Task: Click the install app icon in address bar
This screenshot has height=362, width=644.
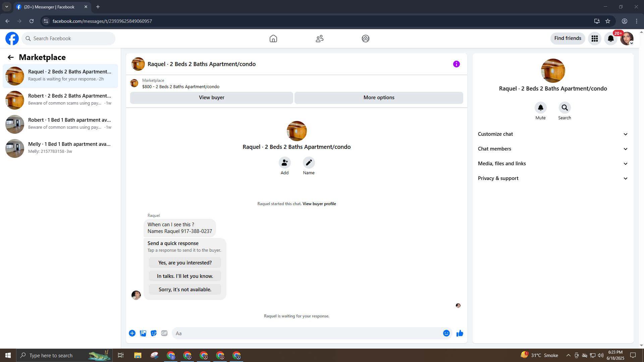Action: [x=597, y=21]
